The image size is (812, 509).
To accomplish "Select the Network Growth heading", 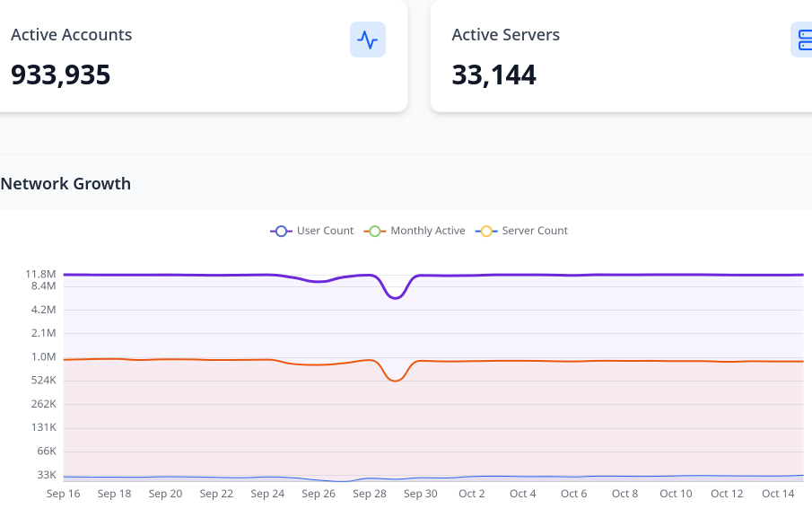I will 65,184.
